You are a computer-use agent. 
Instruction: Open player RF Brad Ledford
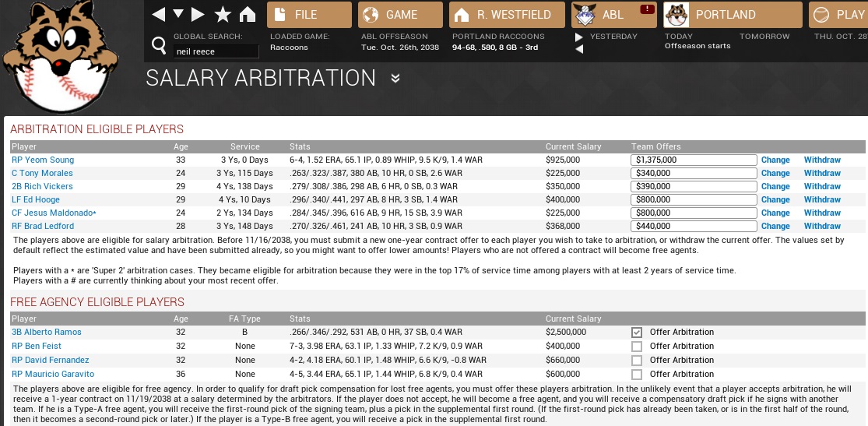pos(43,226)
